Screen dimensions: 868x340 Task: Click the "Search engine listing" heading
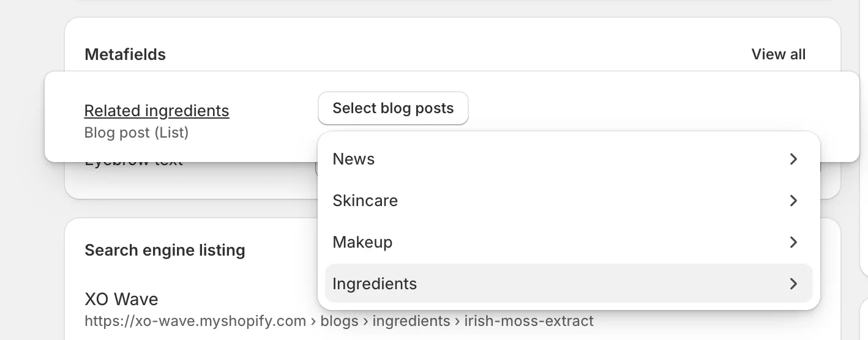pos(165,250)
